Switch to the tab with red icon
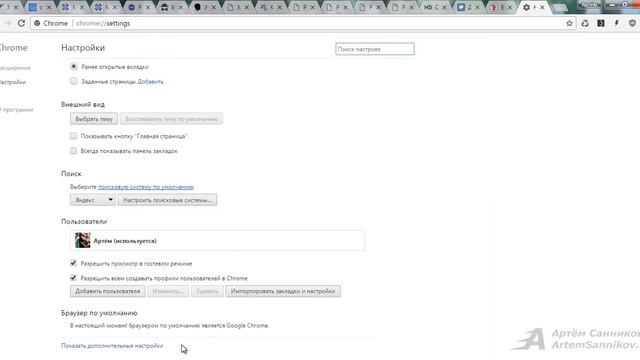 tap(501, 7)
